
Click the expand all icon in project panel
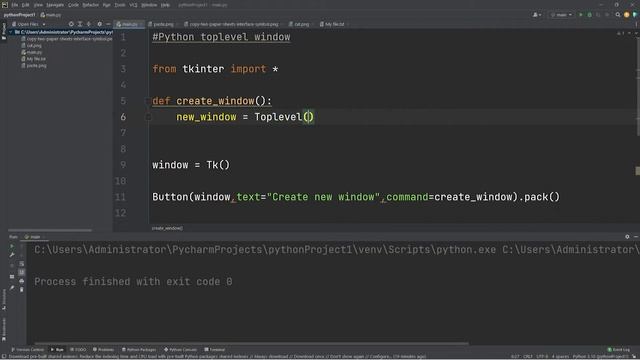[80, 24]
